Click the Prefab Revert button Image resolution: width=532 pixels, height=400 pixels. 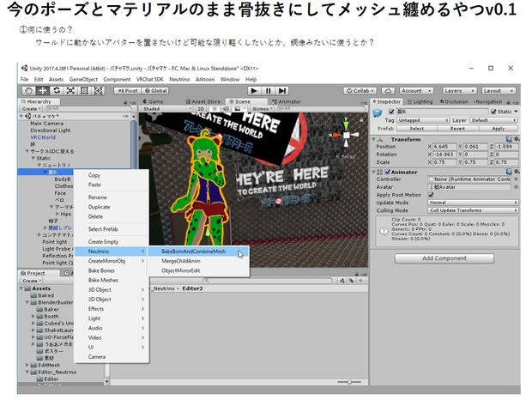tap(457, 129)
